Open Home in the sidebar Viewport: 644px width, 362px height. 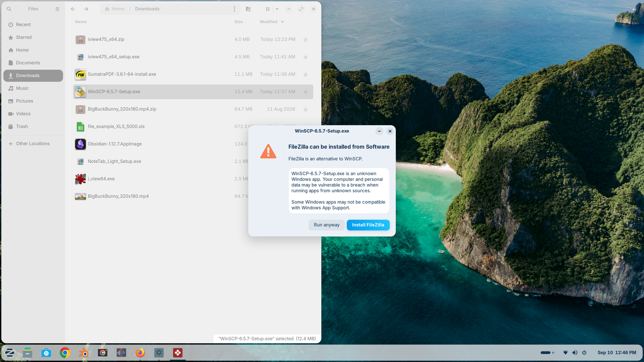point(33,50)
